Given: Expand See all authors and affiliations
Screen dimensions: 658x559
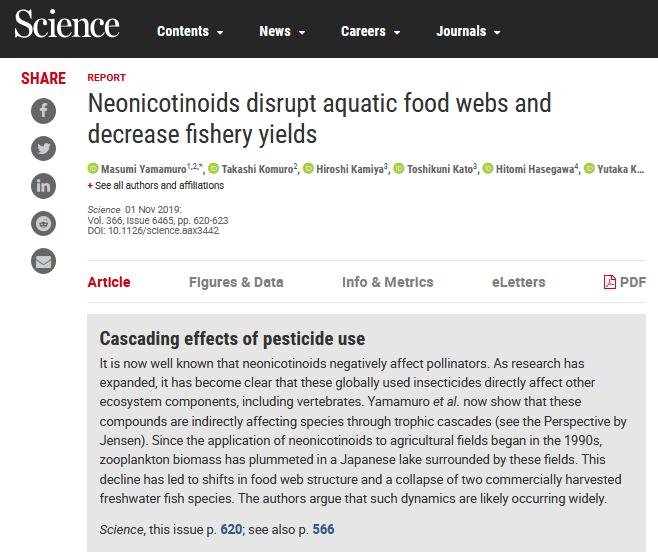Looking at the screenshot, I should (x=157, y=186).
